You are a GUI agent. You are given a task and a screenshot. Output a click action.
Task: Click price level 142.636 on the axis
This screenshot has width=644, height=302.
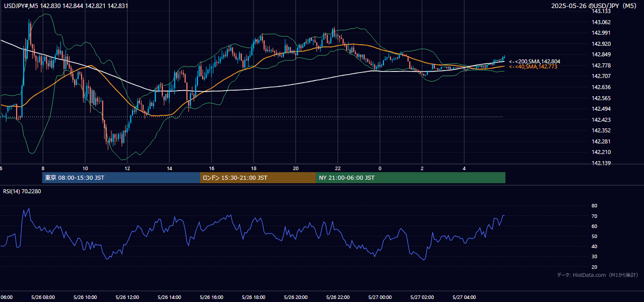(x=601, y=87)
